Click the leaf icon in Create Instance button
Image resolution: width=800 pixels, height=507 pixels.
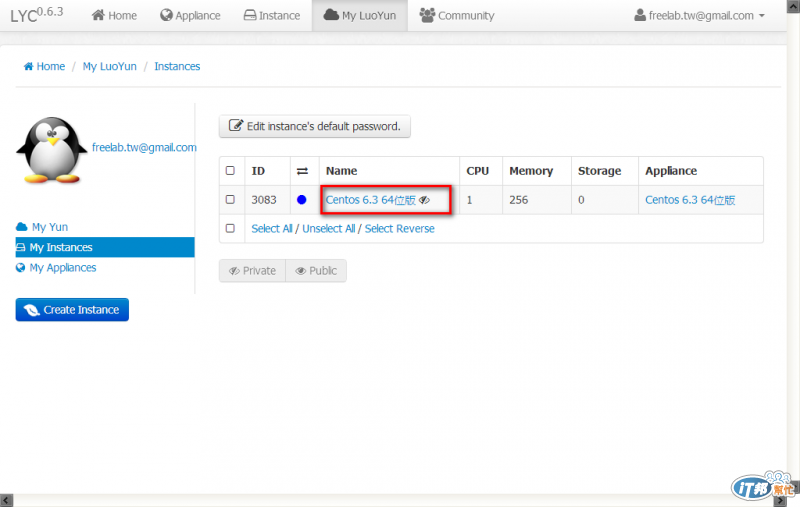[x=32, y=310]
